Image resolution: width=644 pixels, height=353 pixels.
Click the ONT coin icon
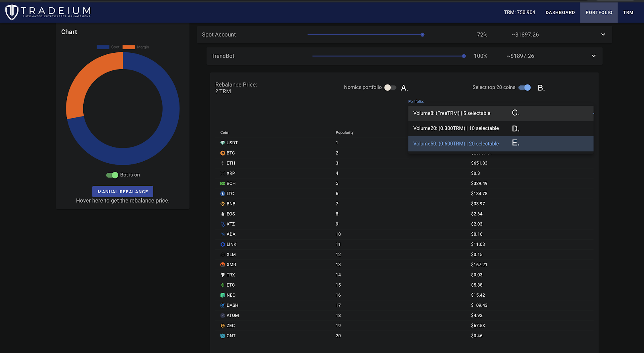click(x=223, y=336)
